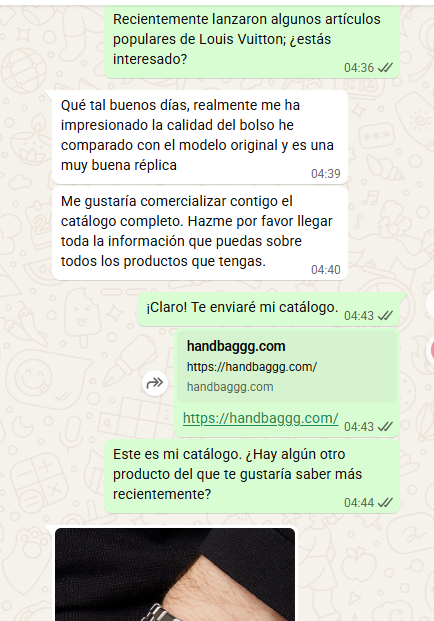The height and width of the screenshot is (621, 434).
Task: Open the wristwatch photo thumbnail
Action: coord(175,574)
